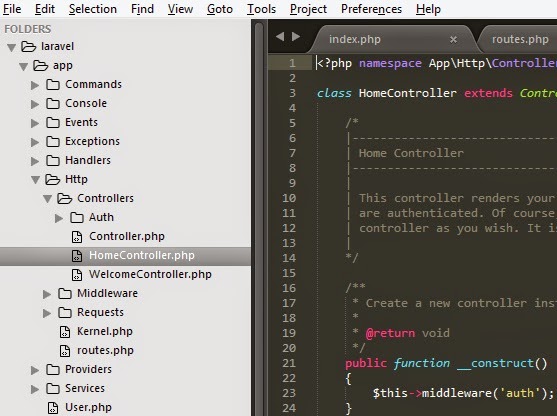Expand the Services folder
The height and width of the screenshot is (416, 557).
point(35,389)
